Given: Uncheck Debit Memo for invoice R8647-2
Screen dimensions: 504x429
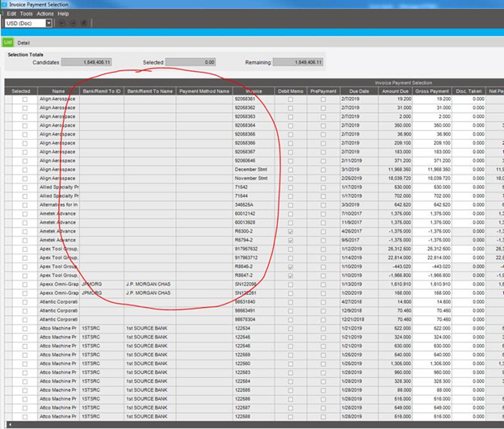Looking at the screenshot, I should 291,275.
